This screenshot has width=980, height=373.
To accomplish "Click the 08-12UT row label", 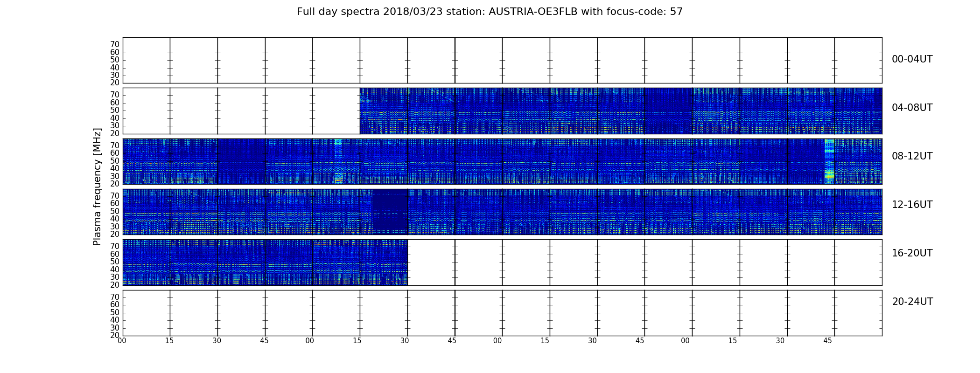I will 912,156.
